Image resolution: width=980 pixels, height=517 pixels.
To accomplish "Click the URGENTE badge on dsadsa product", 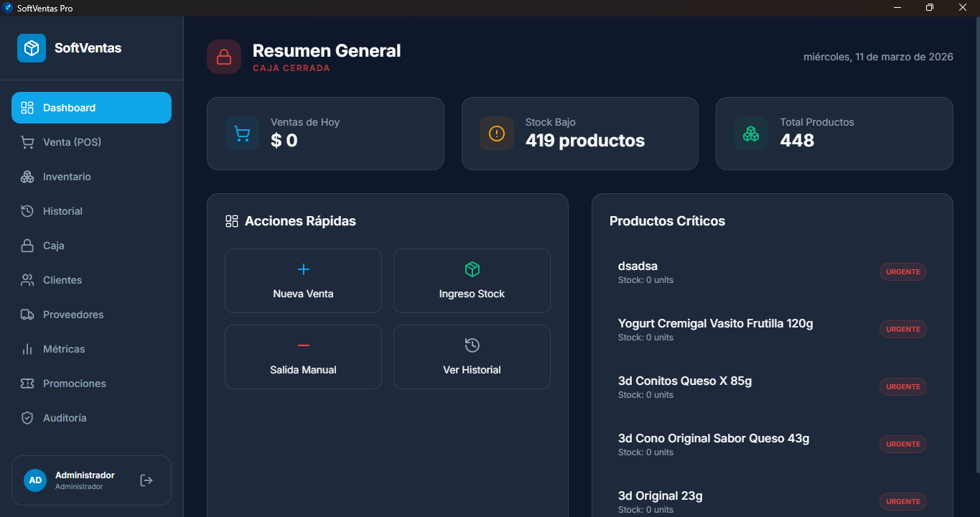I will coord(902,271).
